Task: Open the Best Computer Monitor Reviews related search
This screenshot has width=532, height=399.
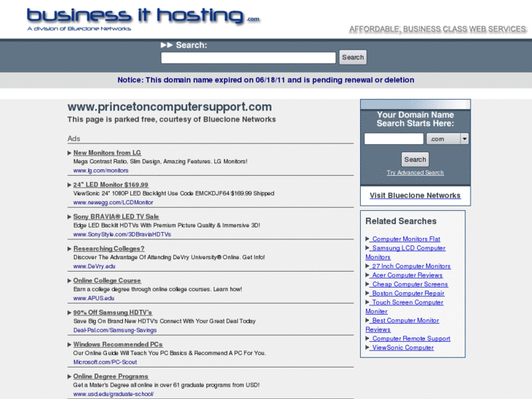Action: coord(402,325)
